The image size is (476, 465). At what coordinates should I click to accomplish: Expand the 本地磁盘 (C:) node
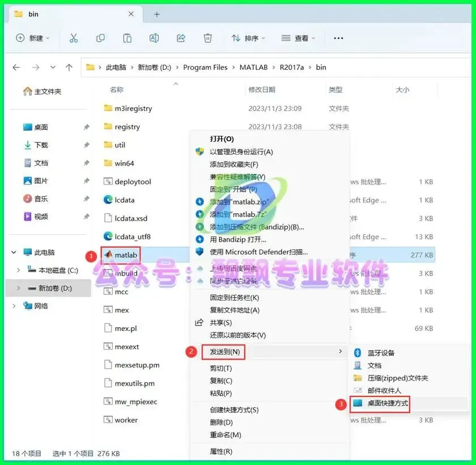pos(18,270)
